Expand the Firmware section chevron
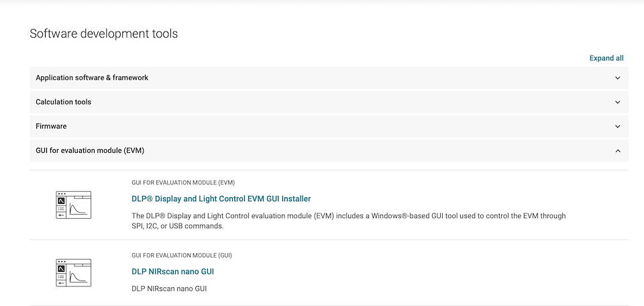Screen dimensions: 644x306 618,126
